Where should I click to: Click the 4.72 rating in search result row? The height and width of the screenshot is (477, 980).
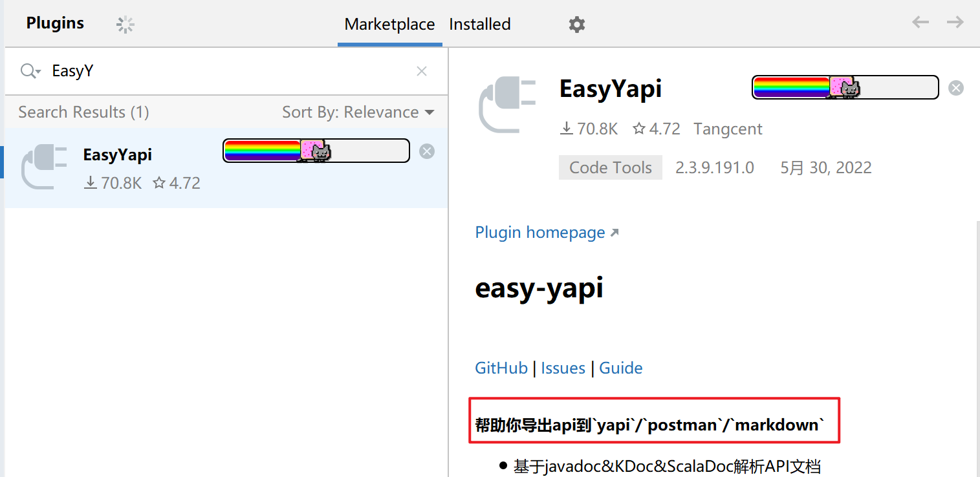177,184
